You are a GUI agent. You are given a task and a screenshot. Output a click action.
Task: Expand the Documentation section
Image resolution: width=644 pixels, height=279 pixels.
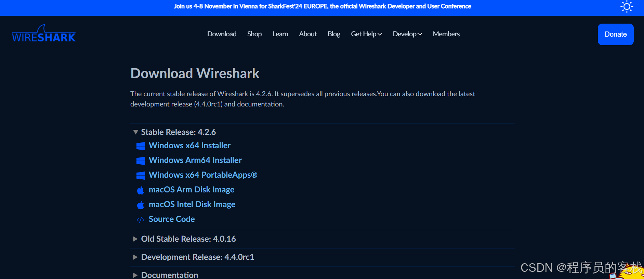point(166,275)
